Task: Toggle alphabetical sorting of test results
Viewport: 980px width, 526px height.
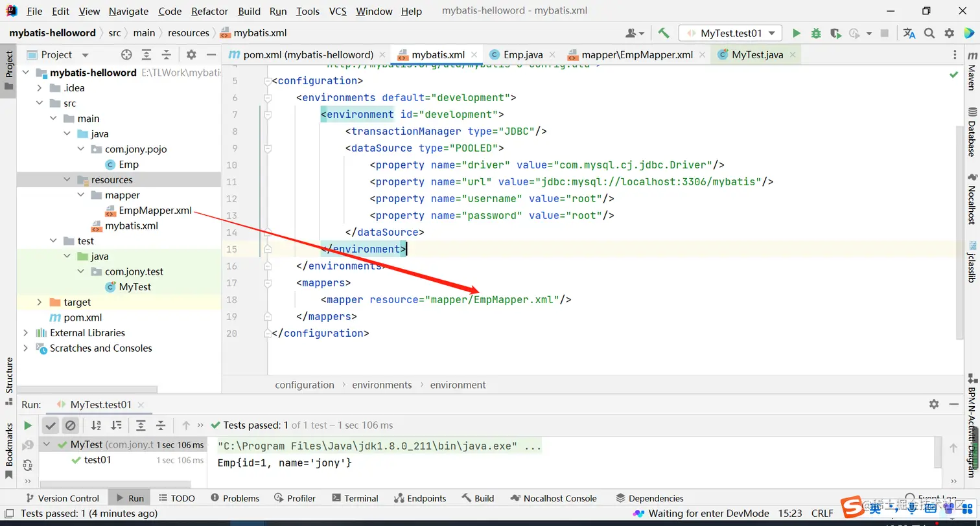Action: click(96, 426)
